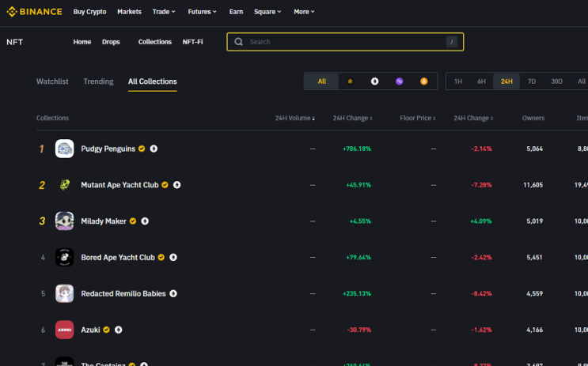Select the All time range option
The height and width of the screenshot is (366, 588).
(581, 81)
